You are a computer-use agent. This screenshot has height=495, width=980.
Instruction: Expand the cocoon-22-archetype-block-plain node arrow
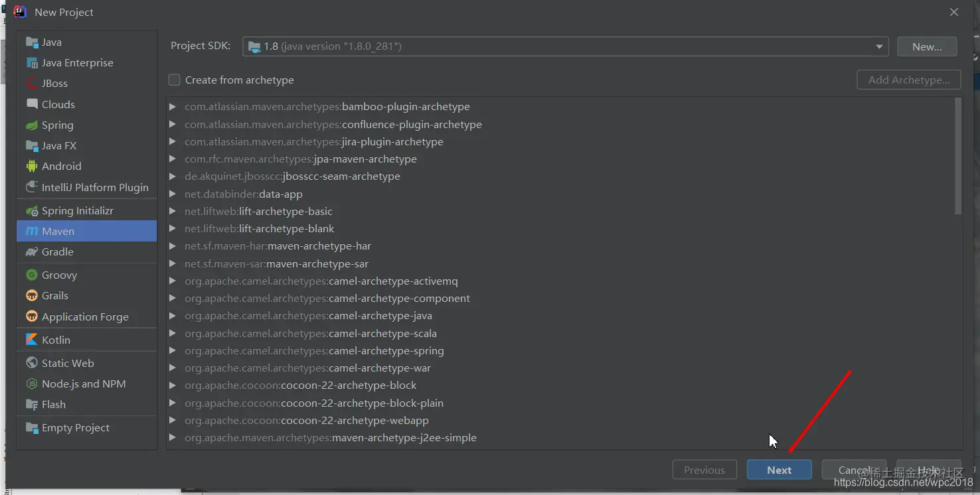tap(173, 403)
